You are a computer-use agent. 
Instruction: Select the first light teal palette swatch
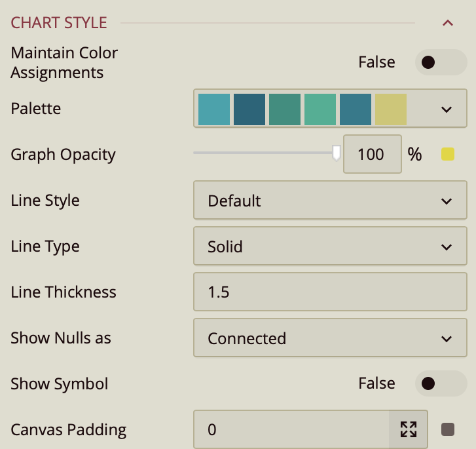[x=214, y=109]
